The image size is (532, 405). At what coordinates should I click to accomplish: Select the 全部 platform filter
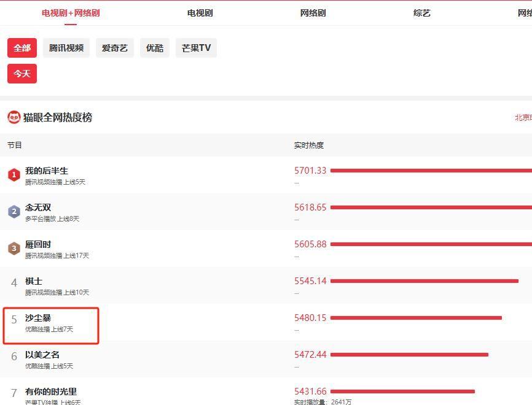tap(22, 48)
